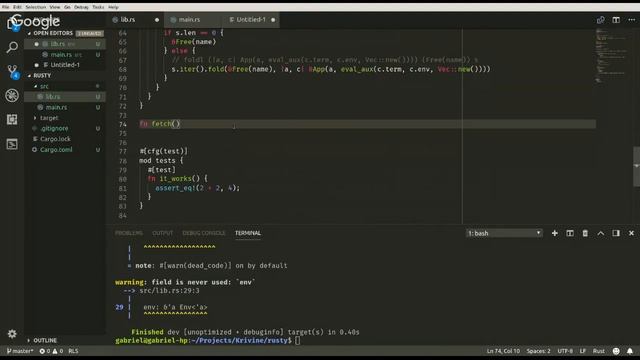Select Untitled-1 in Open Editors list
The image size is (640, 360).
[64, 65]
